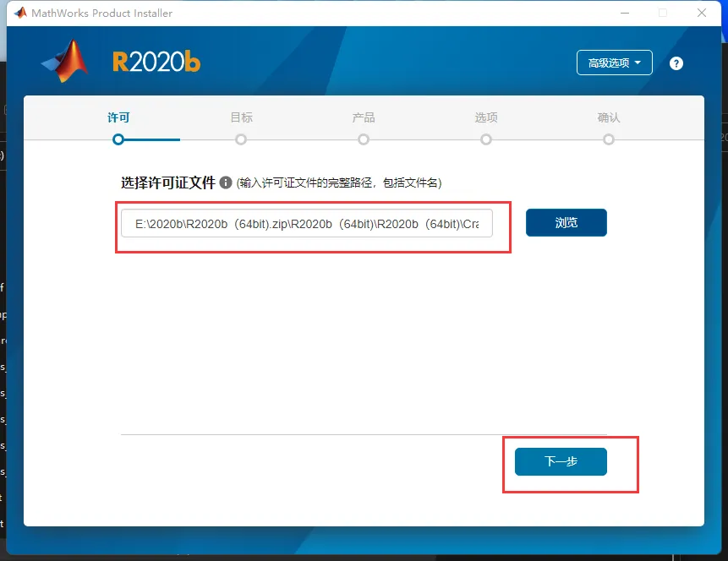Expand the 高级选项 dropdown
Viewport: 728px width, 561px height.
pos(614,63)
